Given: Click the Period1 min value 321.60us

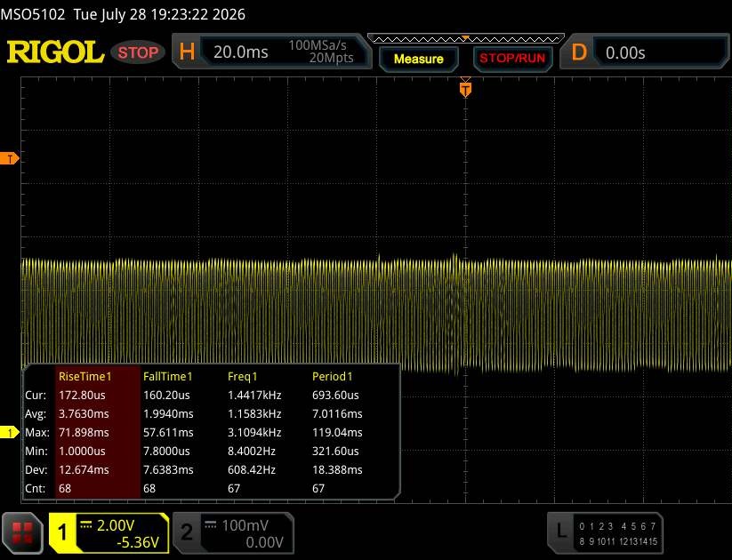Looking at the screenshot, I should click(x=335, y=452).
